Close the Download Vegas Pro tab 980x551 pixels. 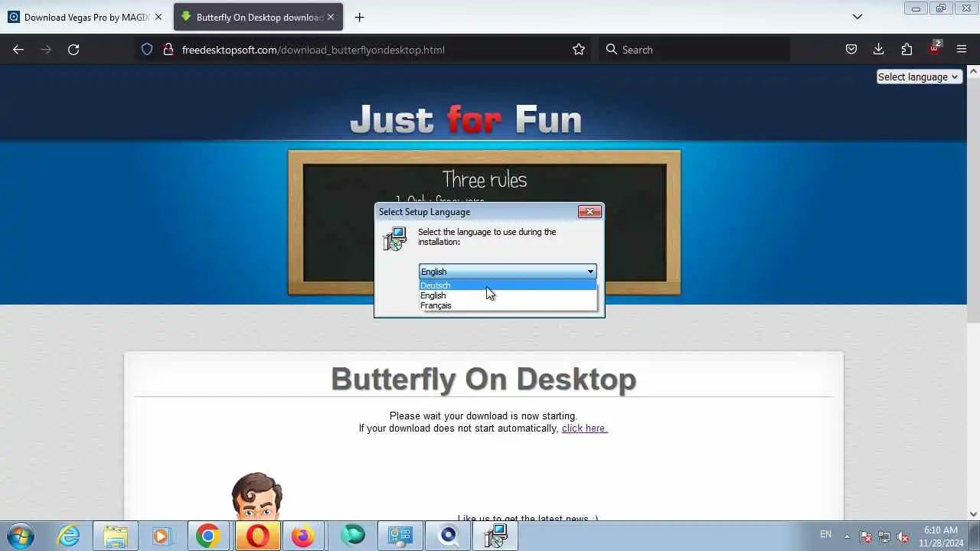tap(158, 17)
